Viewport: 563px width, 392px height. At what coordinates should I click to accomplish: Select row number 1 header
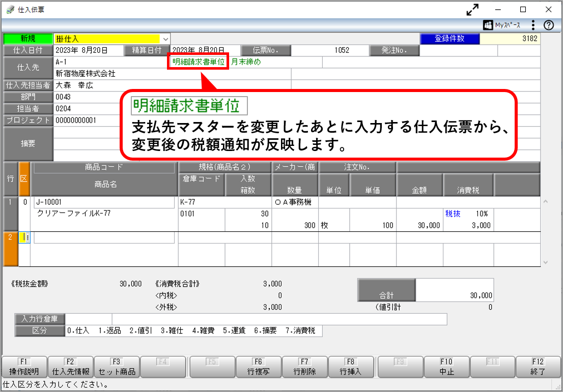10,214
